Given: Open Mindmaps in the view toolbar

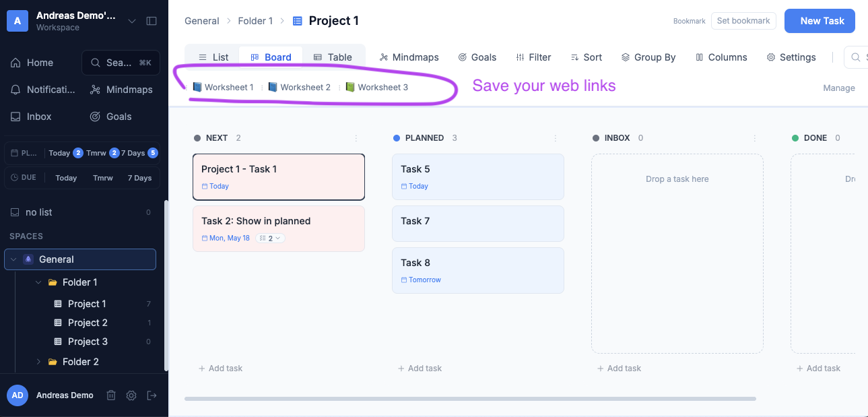Looking at the screenshot, I should coord(409,57).
